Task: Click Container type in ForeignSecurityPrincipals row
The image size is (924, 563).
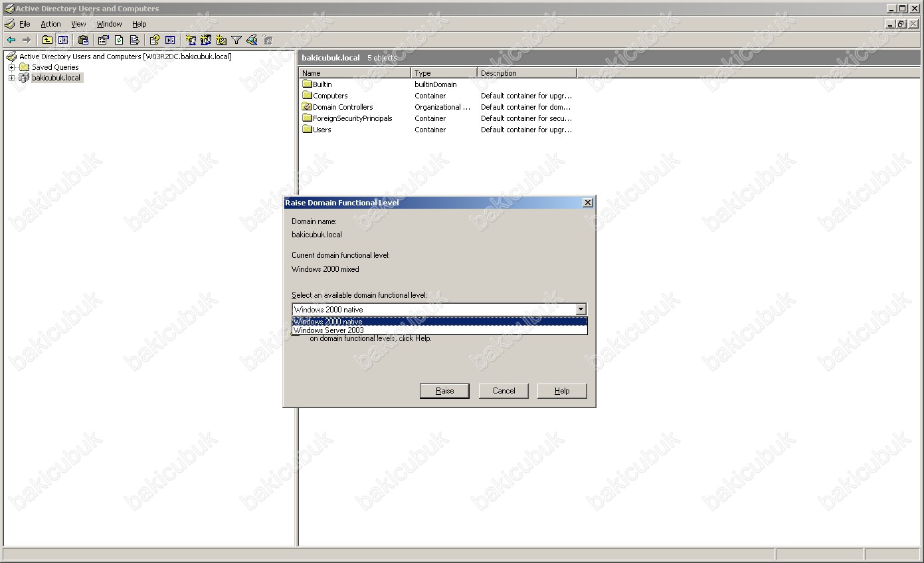Action: (430, 118)
